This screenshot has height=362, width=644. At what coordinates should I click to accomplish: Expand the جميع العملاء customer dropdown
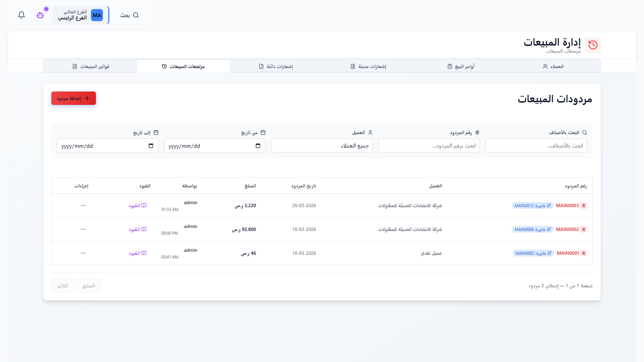[322, 146]
